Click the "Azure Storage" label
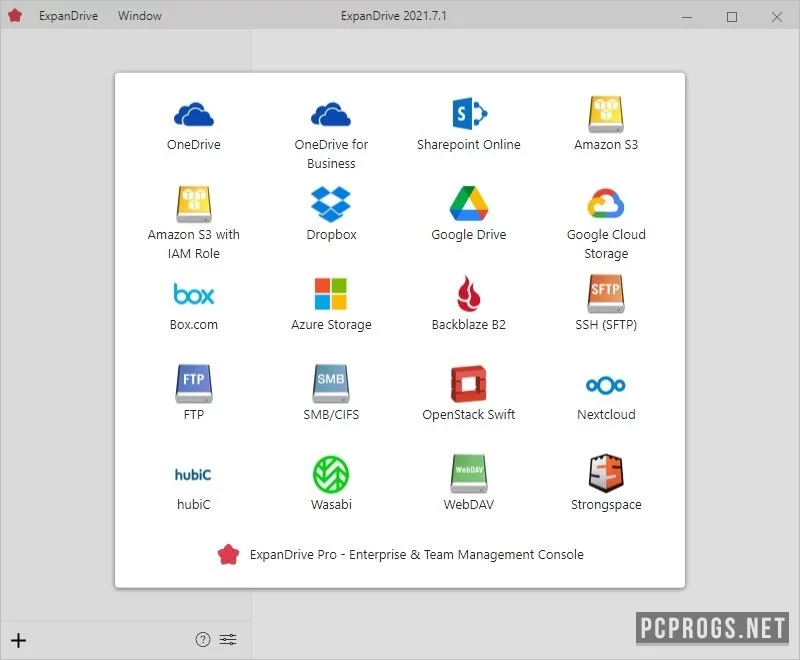Viewport: 800px width, 660px height. tap(331, 324)
